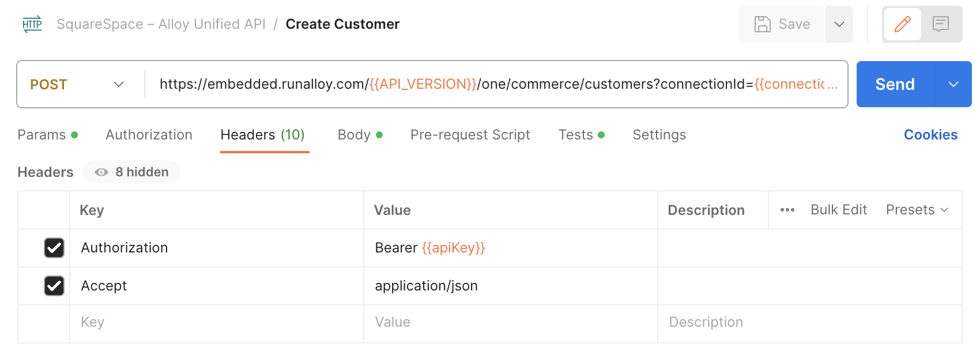The image size is (980, 355).
Task: Click the request URL field
Action: coord(496,84)
